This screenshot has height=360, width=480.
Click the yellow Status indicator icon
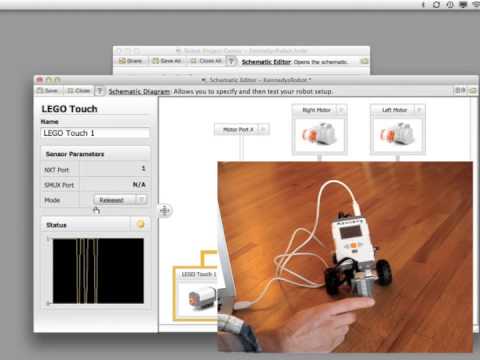coord(140,224)
